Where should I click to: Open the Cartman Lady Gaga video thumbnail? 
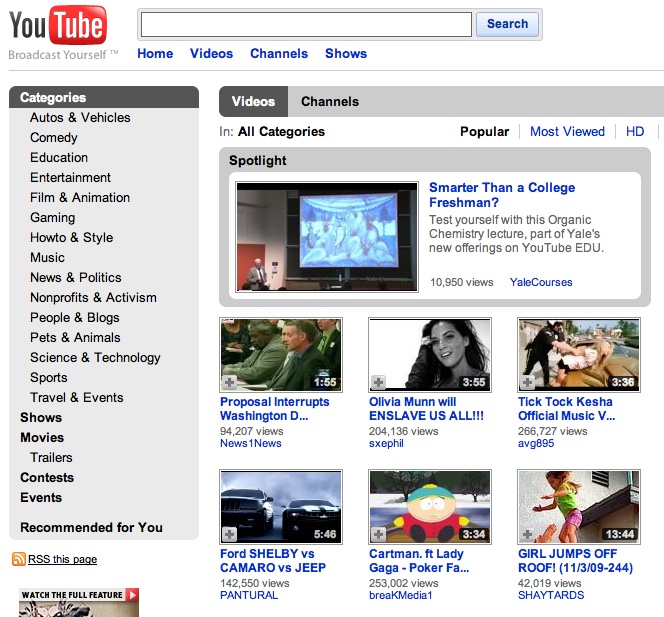(430, 507)
